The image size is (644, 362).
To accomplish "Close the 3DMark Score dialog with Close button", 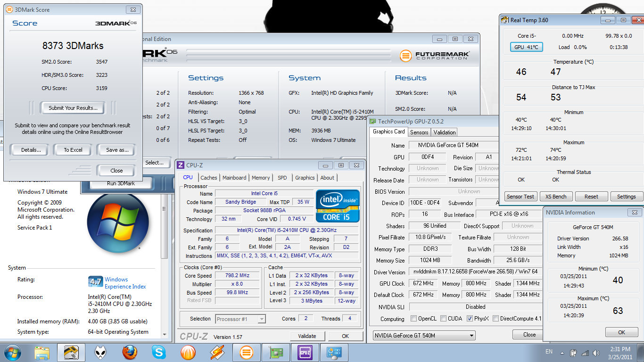I will point(116,171).
